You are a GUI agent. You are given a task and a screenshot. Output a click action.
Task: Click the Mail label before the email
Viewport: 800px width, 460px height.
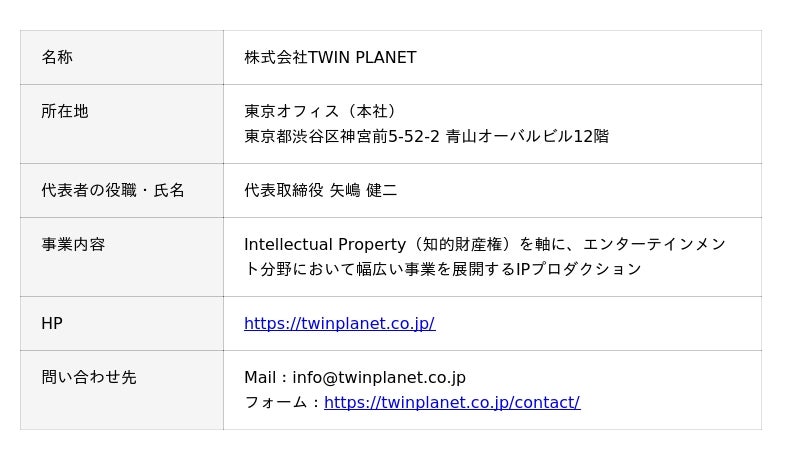(x=260, y=377)
